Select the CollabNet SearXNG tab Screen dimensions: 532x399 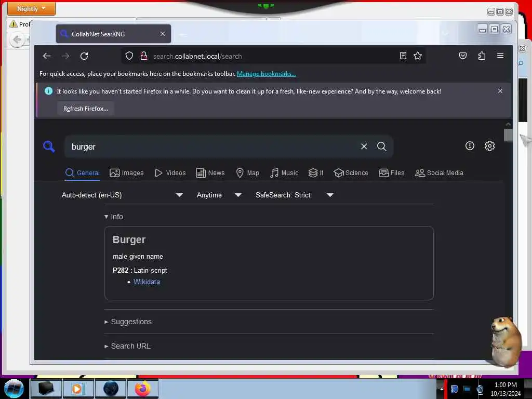click(x=113, y=34)
